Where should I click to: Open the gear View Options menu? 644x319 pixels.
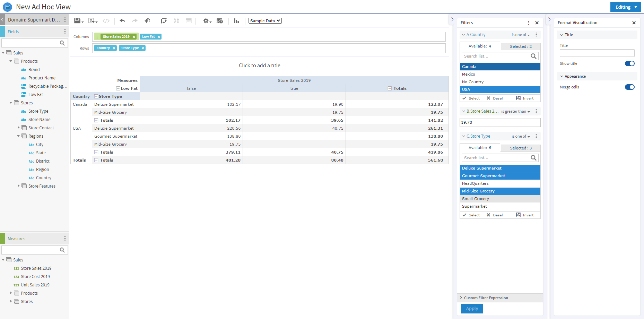[207, 21]
